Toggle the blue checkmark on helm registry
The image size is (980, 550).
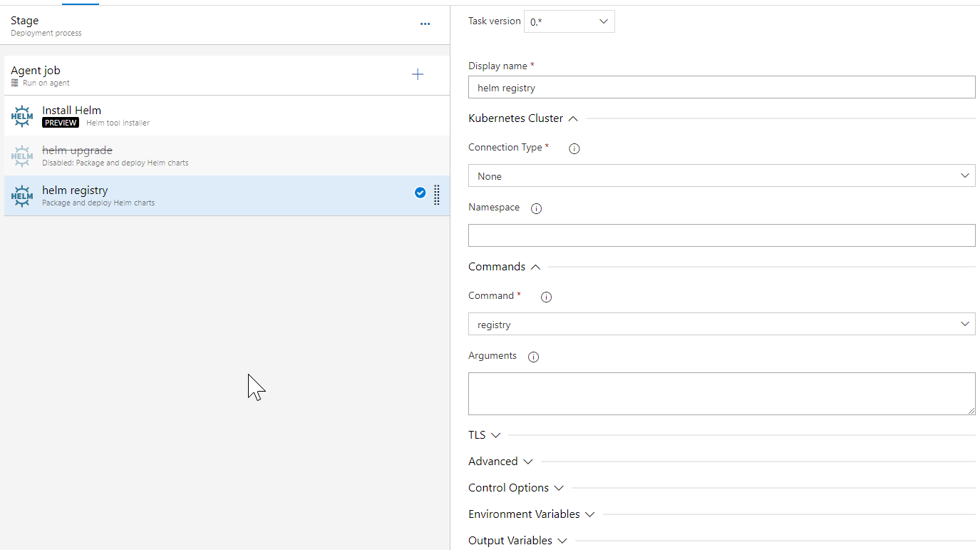click(x=420, y=193)
